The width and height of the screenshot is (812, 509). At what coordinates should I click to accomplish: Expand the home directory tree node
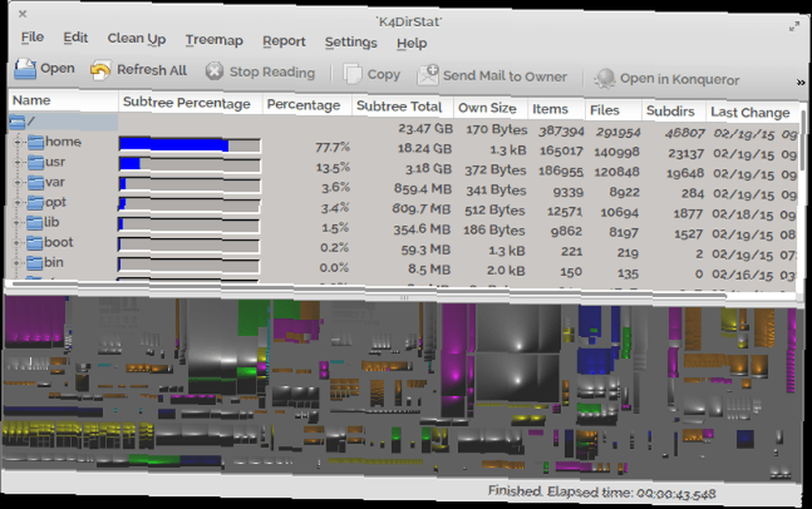[18, 141]
